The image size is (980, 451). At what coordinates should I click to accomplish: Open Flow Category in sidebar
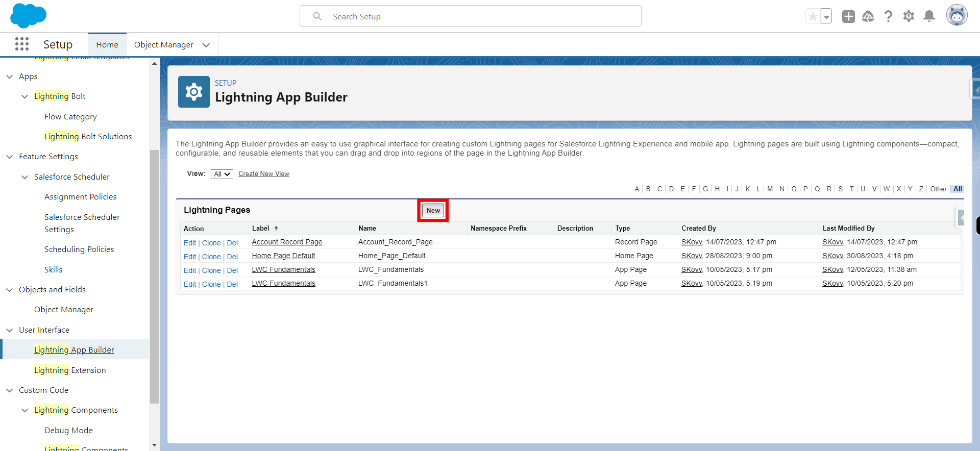70,116
